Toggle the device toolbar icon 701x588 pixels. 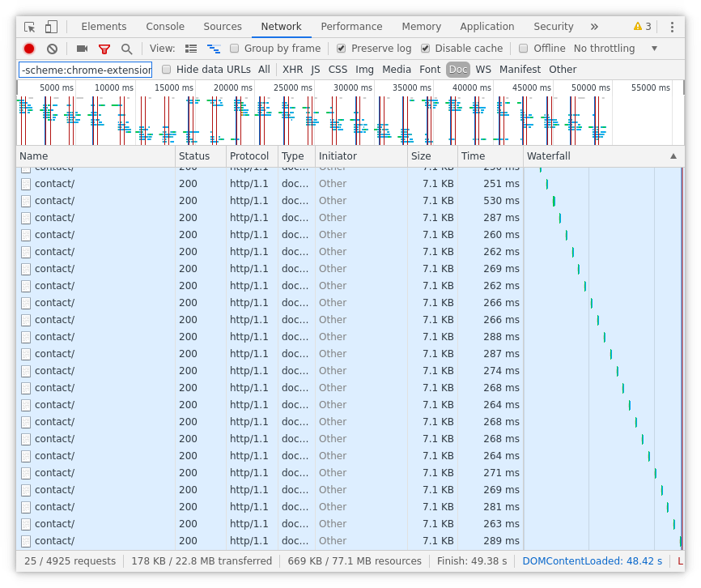click(52, 26)
